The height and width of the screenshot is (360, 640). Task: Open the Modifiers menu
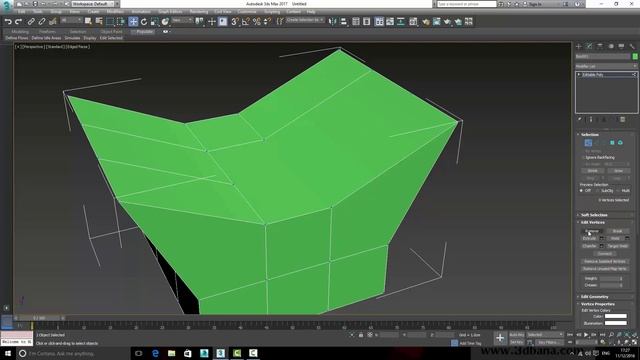115,12
